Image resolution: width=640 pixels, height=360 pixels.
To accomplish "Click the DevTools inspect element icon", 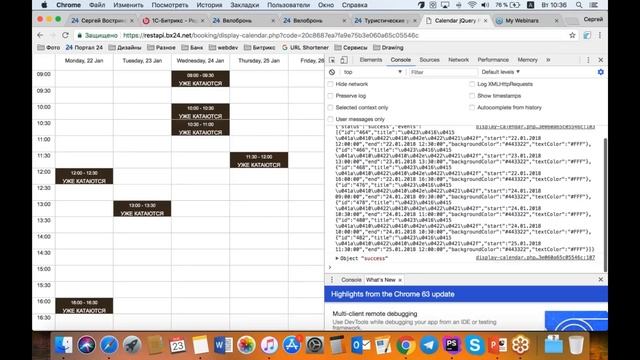I will tap(332, 60).
